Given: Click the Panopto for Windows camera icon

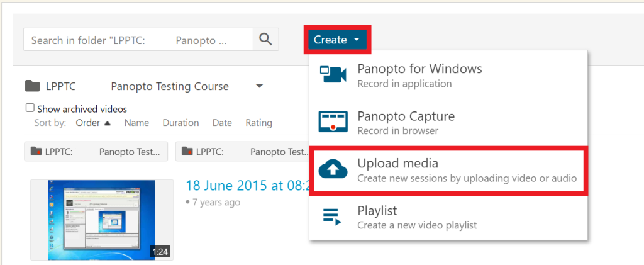Looking at the screenshot, I should (333, 74).
